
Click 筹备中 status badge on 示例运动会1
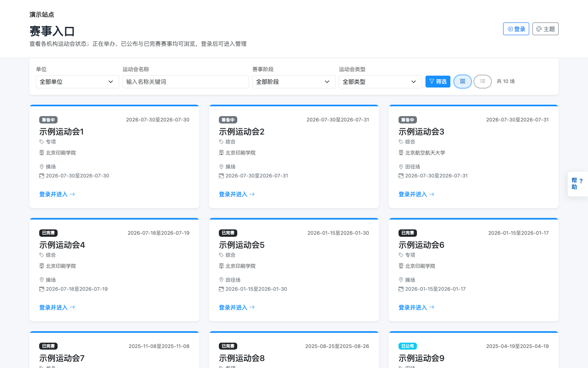click(x=48, y=120)
